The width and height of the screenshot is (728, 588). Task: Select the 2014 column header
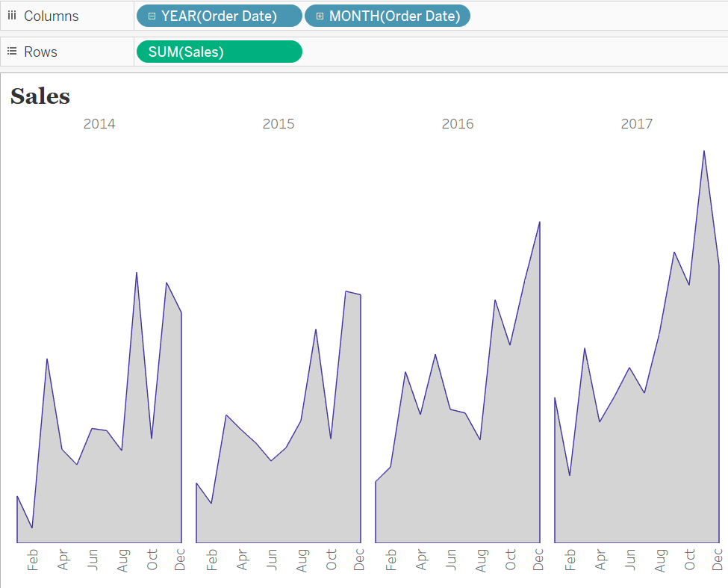[x=99, y=124]
